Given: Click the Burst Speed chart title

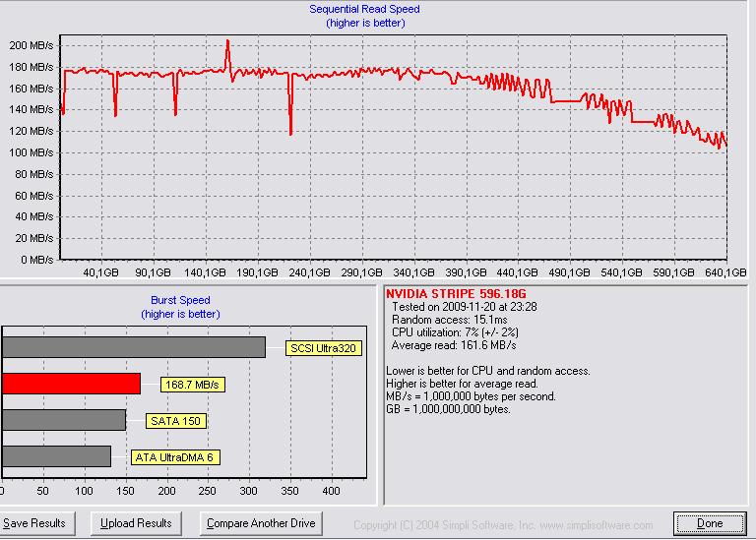Looking at the screenshot, I should point(180,300).
